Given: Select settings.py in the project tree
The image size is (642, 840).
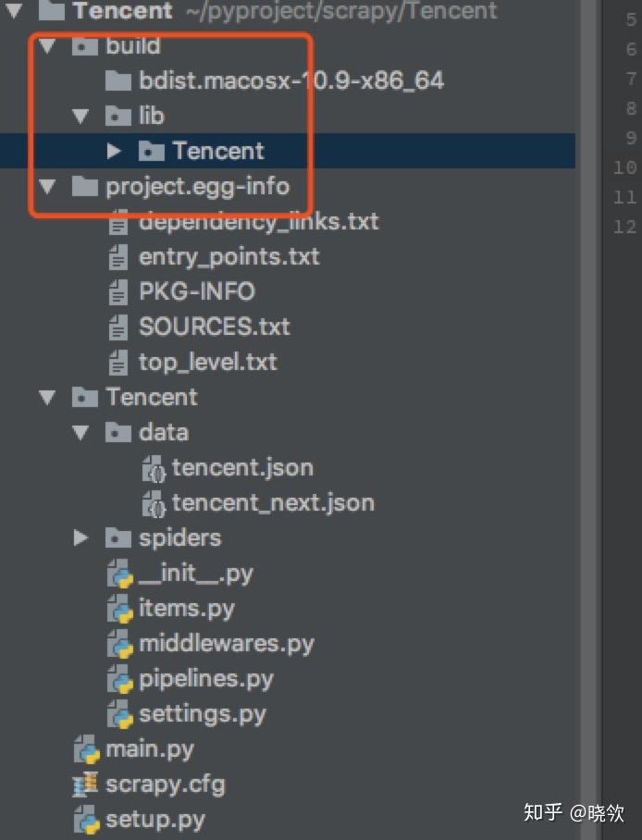Looking at the screenshot, I should pyautogui.click(x=202, y=714).
